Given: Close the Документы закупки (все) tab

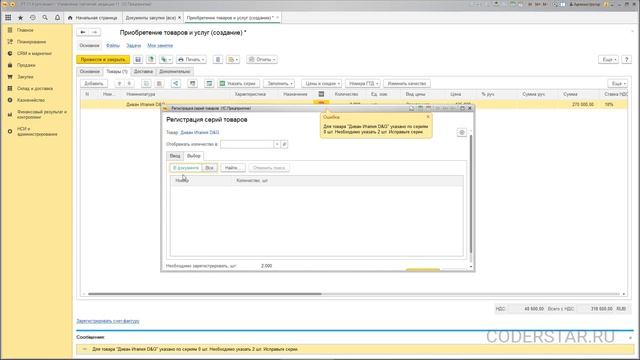Looking at the screenshot, I should (x=179, y=18).
